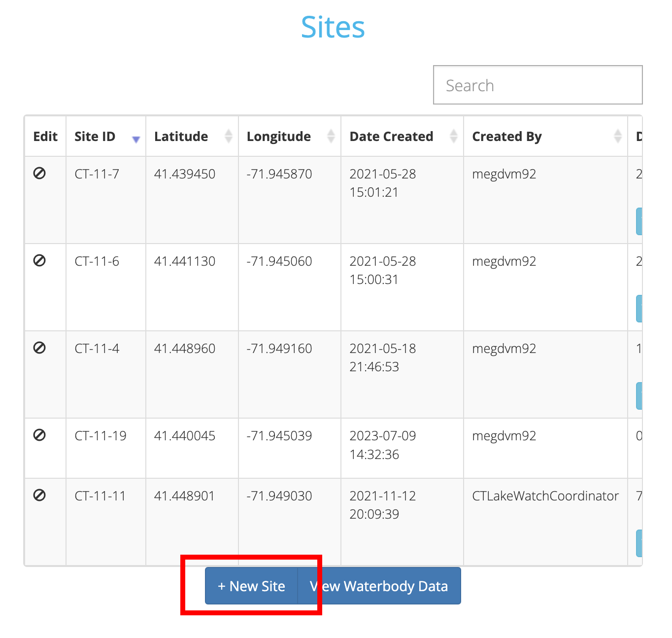Viewport: 672px width, 638px height.
Task: Click the edit-disabled icon for CT-11-11
Action: click(39, 495)
